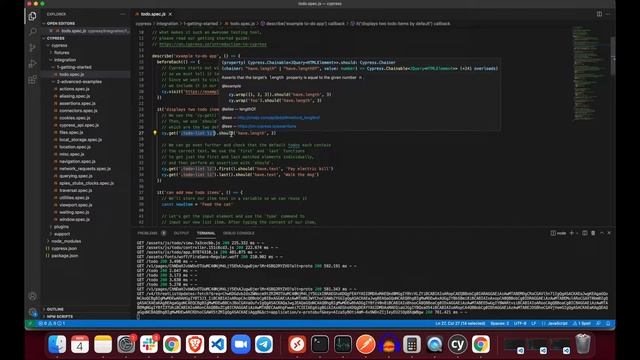Open the Accounts icon in activity bar
640x360 pixels.
coord(33,296)
